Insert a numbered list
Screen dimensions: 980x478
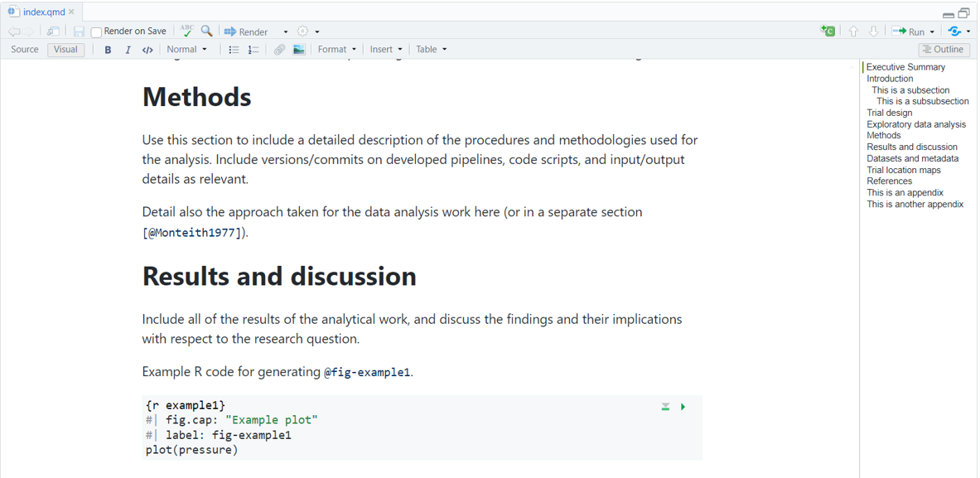click(x=253, y=50)
